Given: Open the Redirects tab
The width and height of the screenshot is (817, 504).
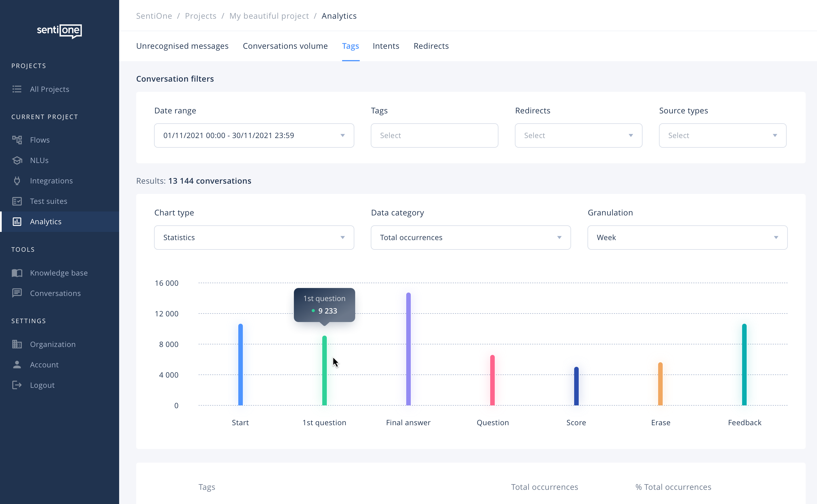Looking at the screenshot, I should 431,46.
